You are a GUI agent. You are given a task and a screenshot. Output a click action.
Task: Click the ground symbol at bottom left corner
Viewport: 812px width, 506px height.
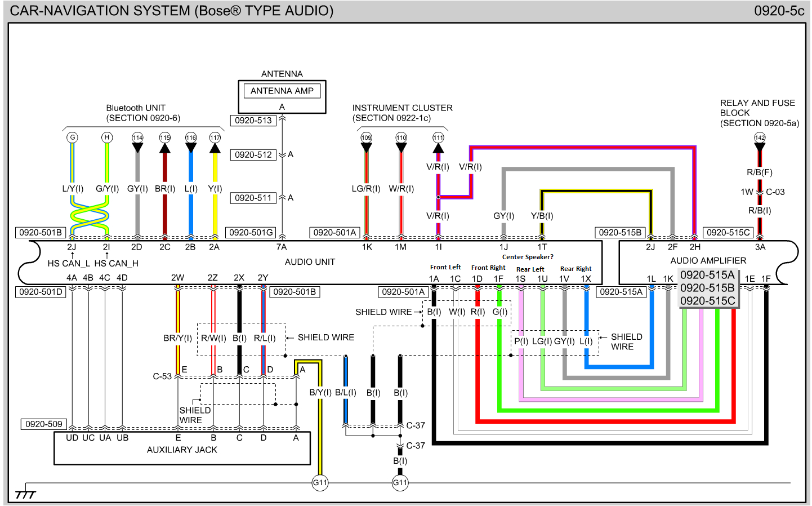(x=25, y=493)
